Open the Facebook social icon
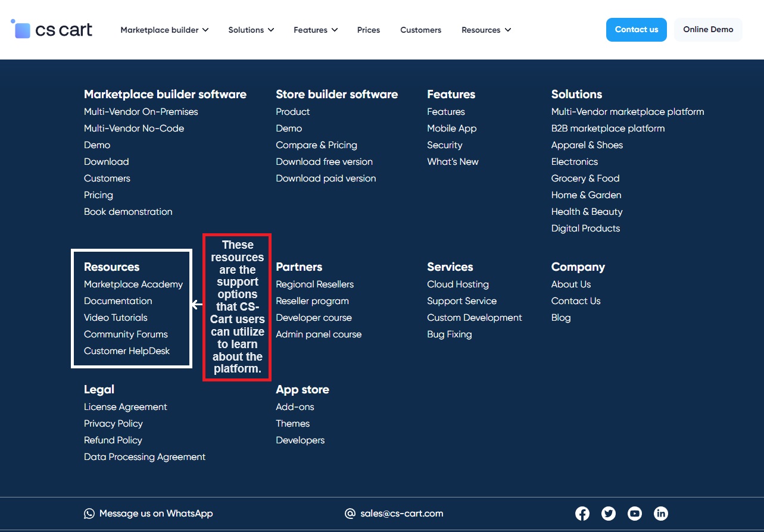The height and width of the screenshot is (532, 764). click(582, 514)
